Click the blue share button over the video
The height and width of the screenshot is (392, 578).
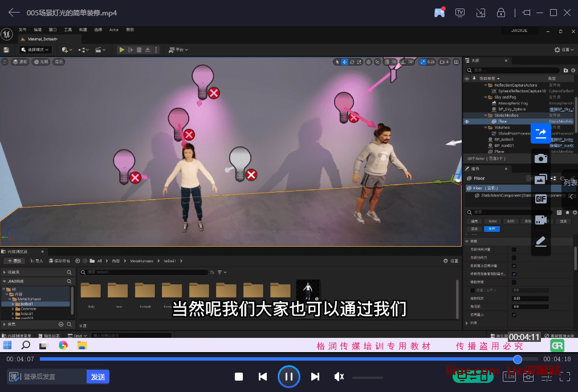[x=540, y=133]
